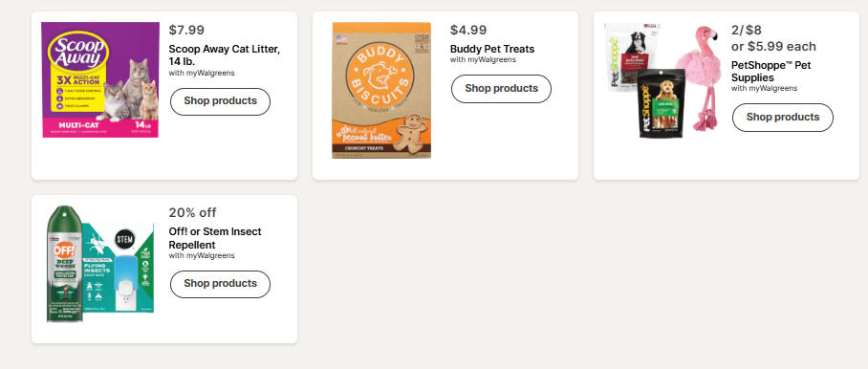This screenshot has width=868, height=369.
Task: Open the PetShoppe Pet Supplies title
Action: [x=770, y=72]
